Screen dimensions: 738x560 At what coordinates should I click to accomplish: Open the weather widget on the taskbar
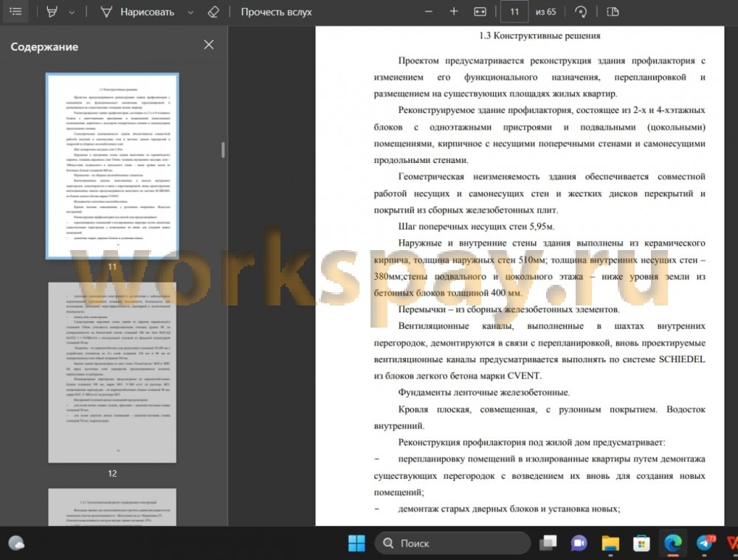(x=16, y=543)
